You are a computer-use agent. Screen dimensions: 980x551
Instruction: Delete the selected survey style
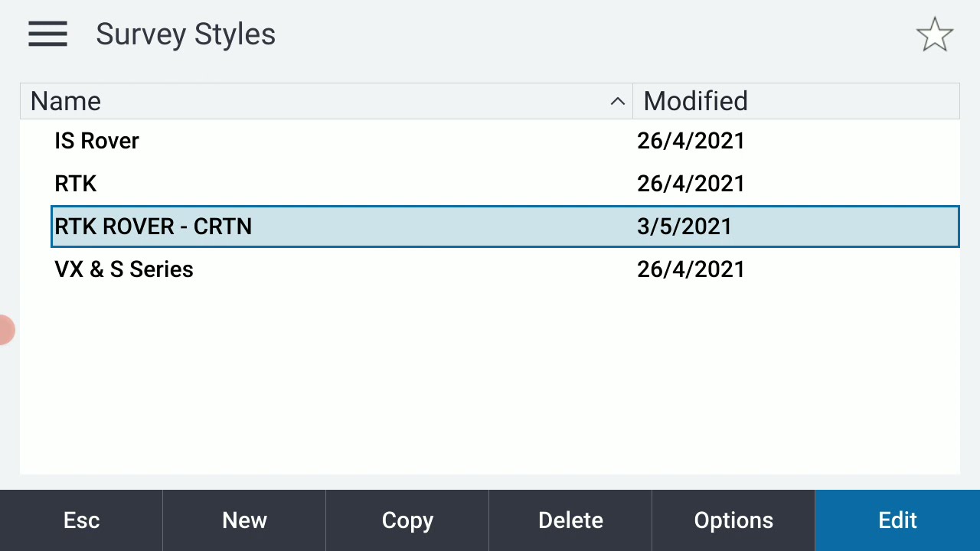coord(570,520)
